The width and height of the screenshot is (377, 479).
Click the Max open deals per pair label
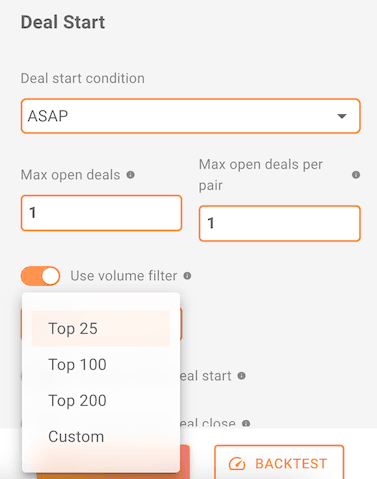[261, 175]
